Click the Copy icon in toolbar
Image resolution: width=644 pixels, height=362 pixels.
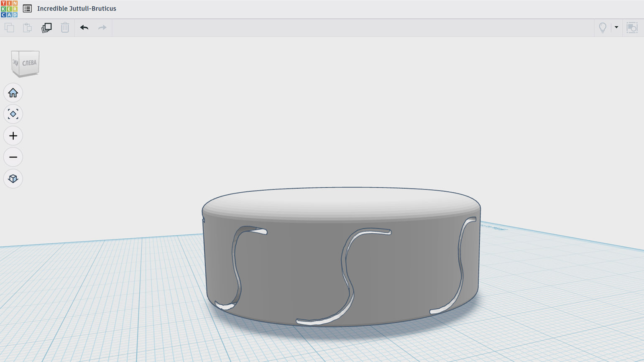click(x=9, y=28)
